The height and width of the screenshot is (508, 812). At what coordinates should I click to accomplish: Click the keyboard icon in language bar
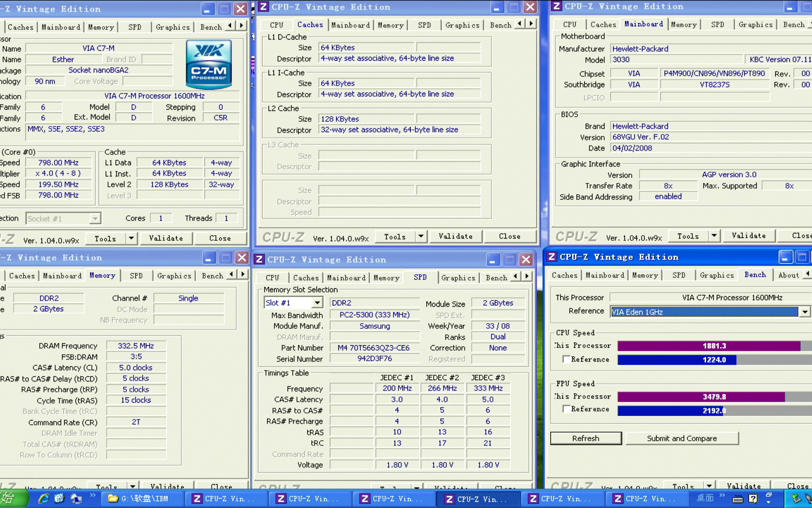tap(738, 499)
